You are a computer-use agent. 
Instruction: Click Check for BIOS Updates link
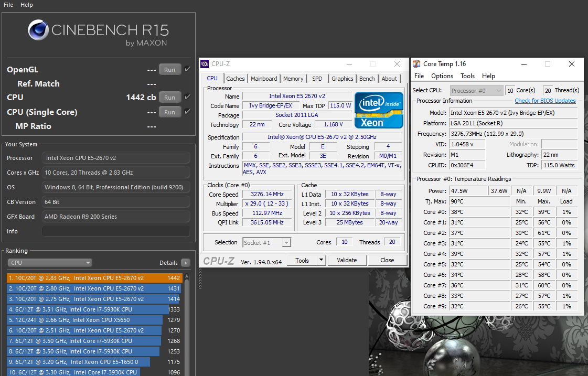pyautogui.click(x=545, y=101)
